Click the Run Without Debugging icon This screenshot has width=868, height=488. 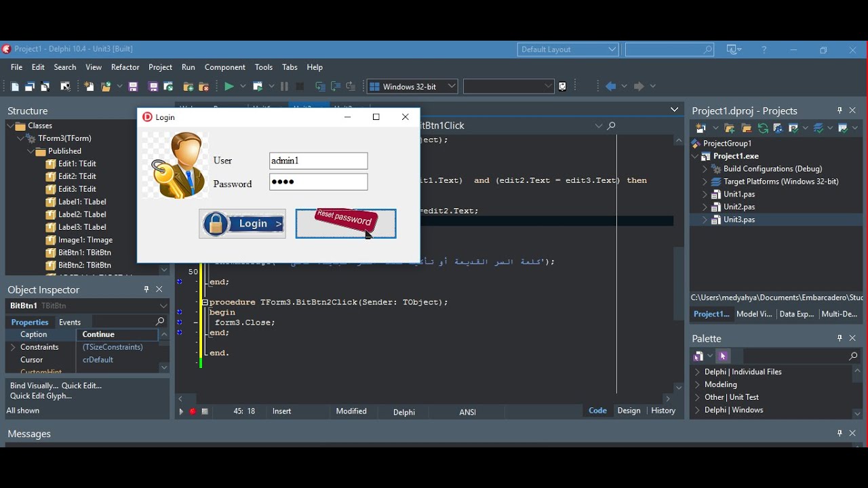[x=258, y=87]
